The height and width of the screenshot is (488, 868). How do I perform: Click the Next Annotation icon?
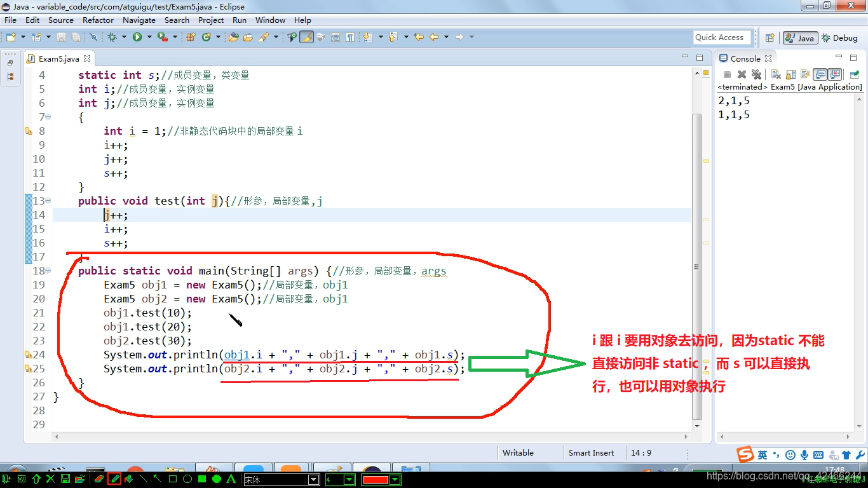point(367,37)
